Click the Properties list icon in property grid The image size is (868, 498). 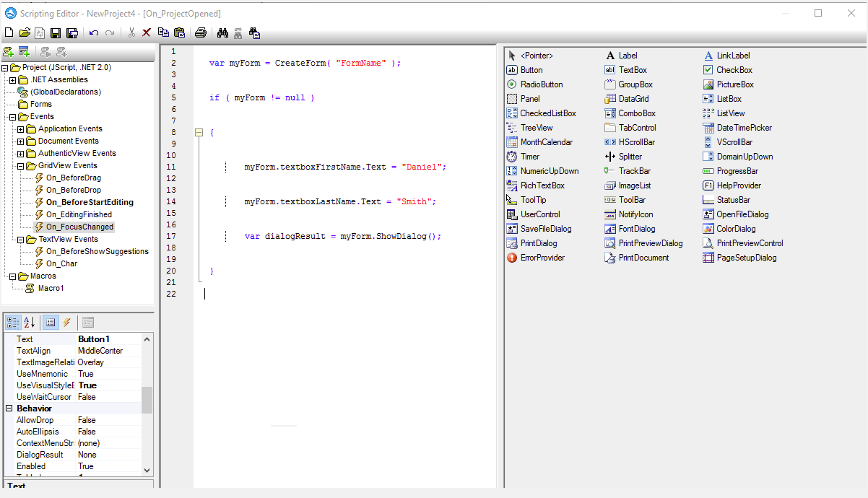tap(50, 322)
